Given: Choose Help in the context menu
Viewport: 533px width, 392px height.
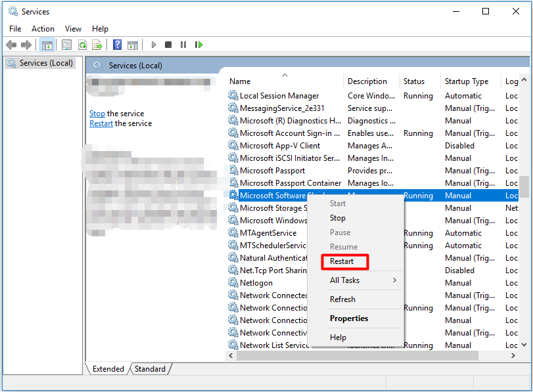Looking at the screenshot, I should coord(338,338).
